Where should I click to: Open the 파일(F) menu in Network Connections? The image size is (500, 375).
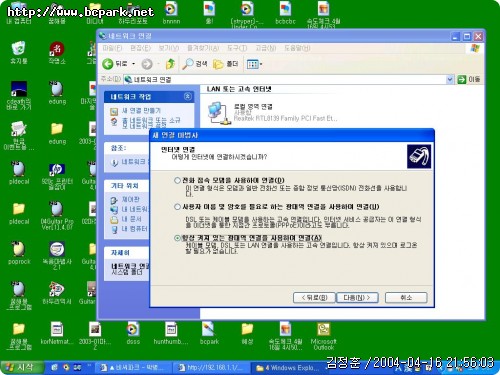pos(112,48)
